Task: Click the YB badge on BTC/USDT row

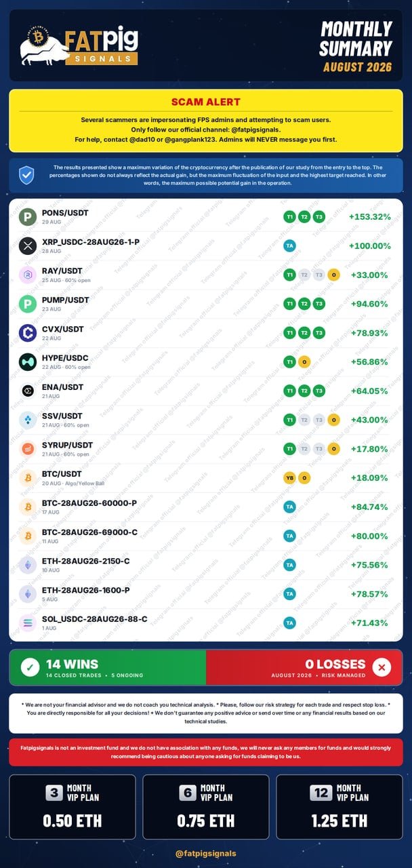Action: coord(289,478)
